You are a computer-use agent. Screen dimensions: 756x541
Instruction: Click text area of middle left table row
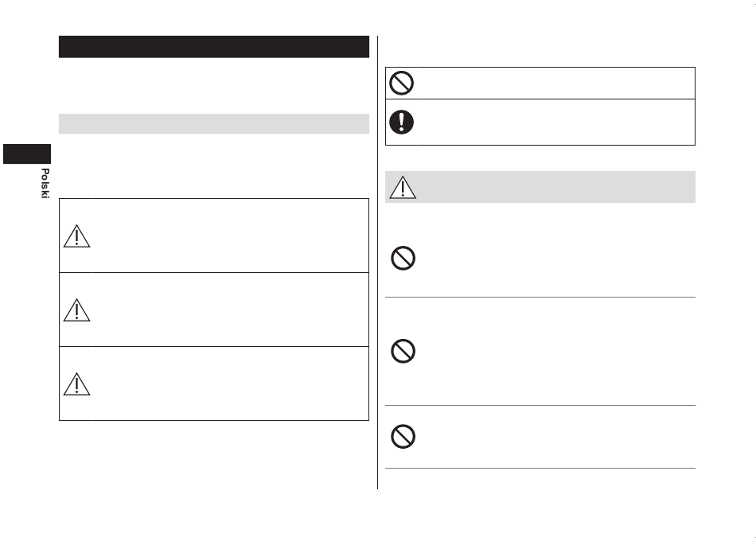(229, 309)
